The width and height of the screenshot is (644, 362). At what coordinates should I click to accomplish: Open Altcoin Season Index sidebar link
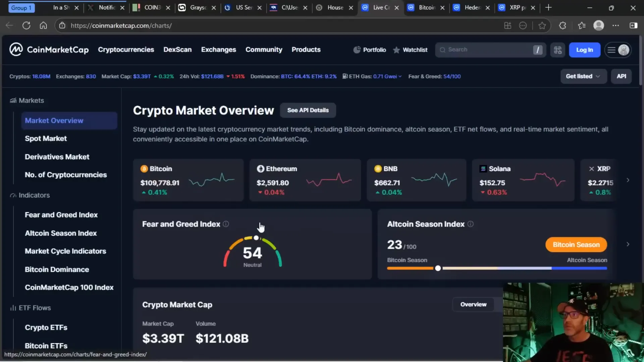point(61,233)
